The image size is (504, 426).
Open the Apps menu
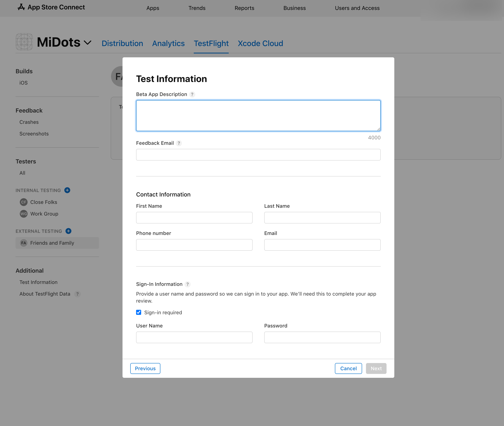click(153, 8)
